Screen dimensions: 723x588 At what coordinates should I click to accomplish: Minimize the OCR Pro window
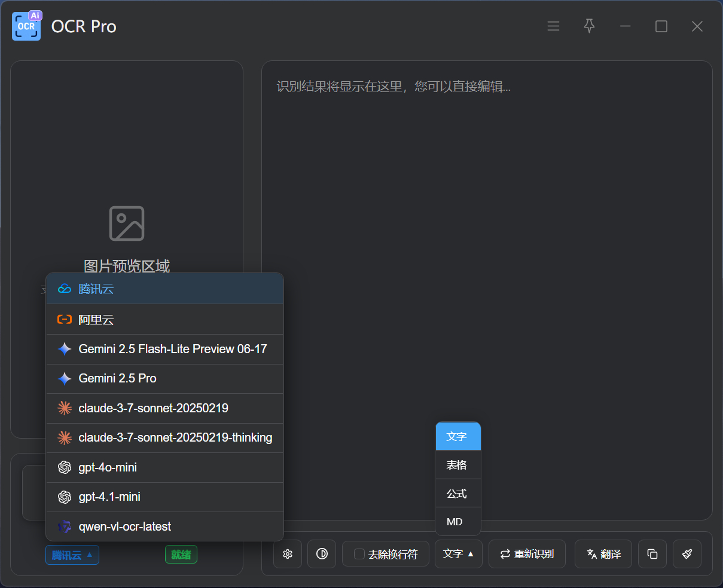(x=626, y=26)
